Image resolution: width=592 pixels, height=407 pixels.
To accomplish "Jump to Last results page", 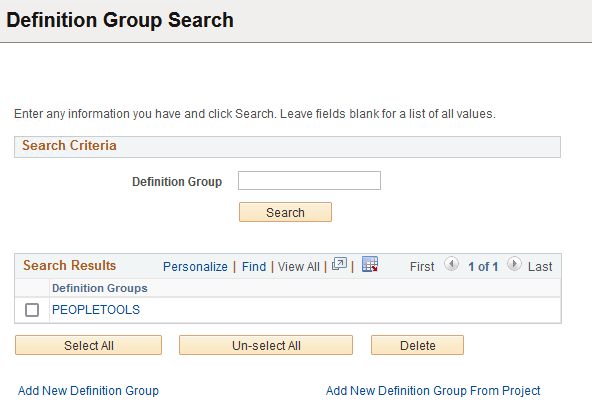I will (x=540, y=267).
